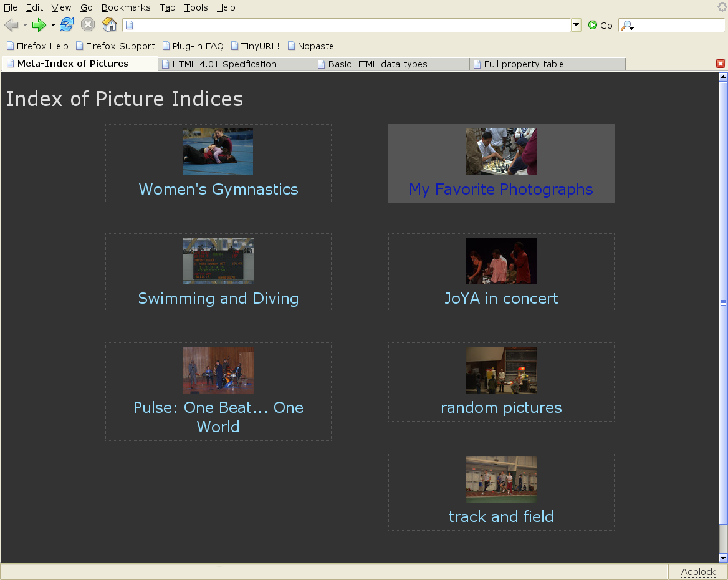Viewport: 728px width, 580px height.
Task: Open the Forward history dropdown arrow
Action: click(x=53, y=26)
